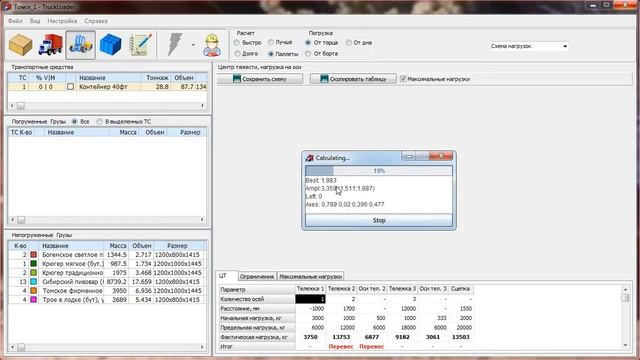Image resolution: width=640 pixels, height=360 pixels.
Task: Click the Фактическая нагрузка value 13503
Action: pos(460,337)
